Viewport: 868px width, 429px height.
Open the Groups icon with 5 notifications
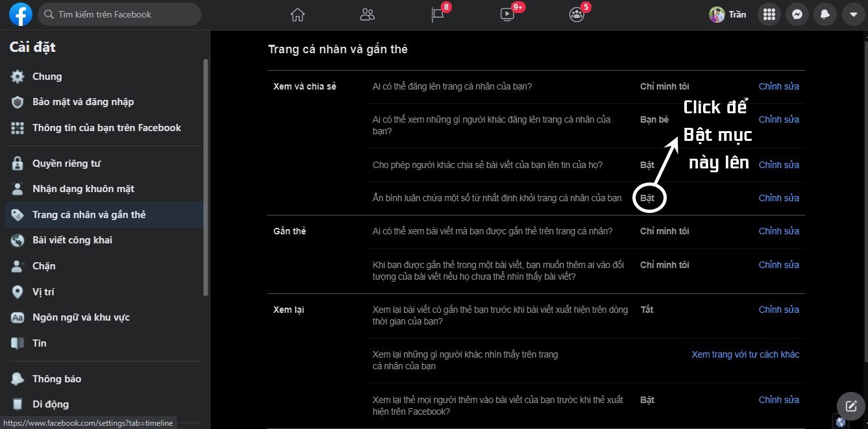coord(577,14)
